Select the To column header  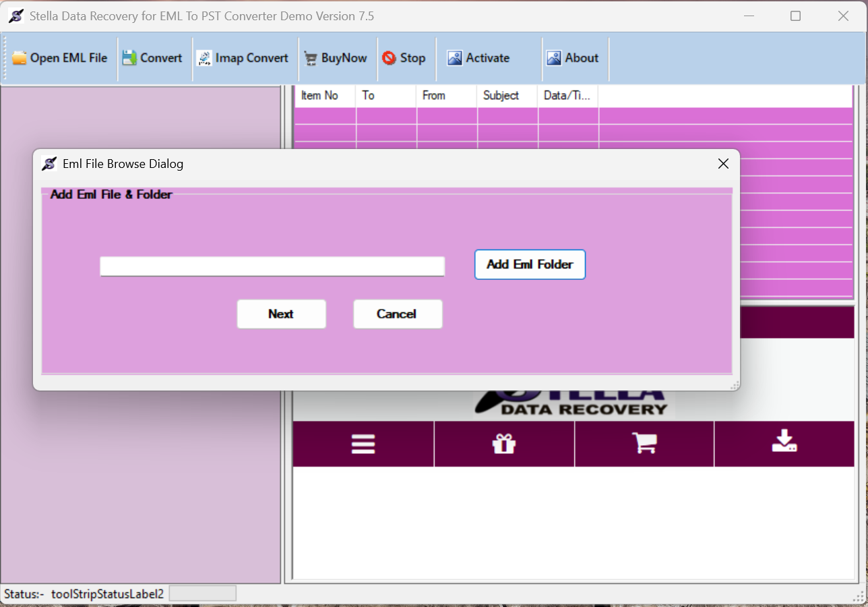point(386,96)
